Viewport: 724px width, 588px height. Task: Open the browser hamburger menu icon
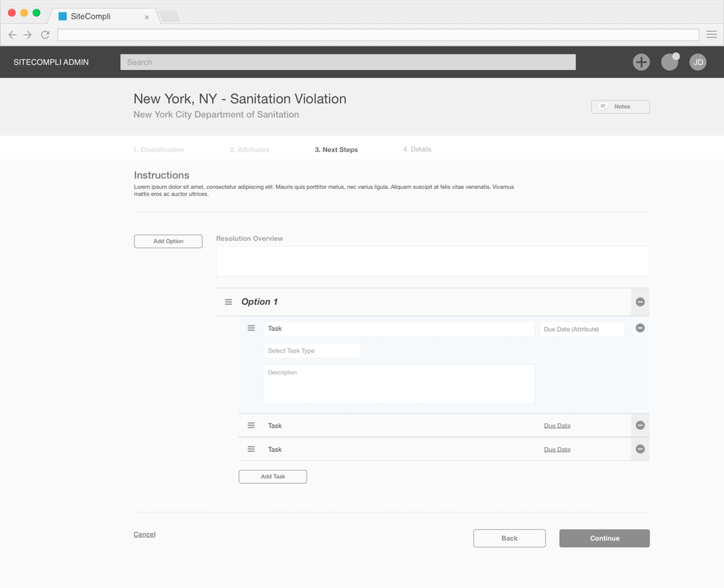pyautogui.click(x=711, y=34)
